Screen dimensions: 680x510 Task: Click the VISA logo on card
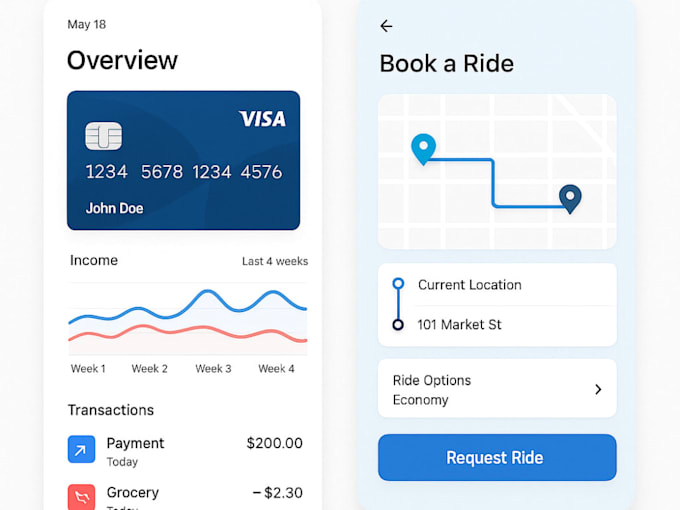coord(262,119)
